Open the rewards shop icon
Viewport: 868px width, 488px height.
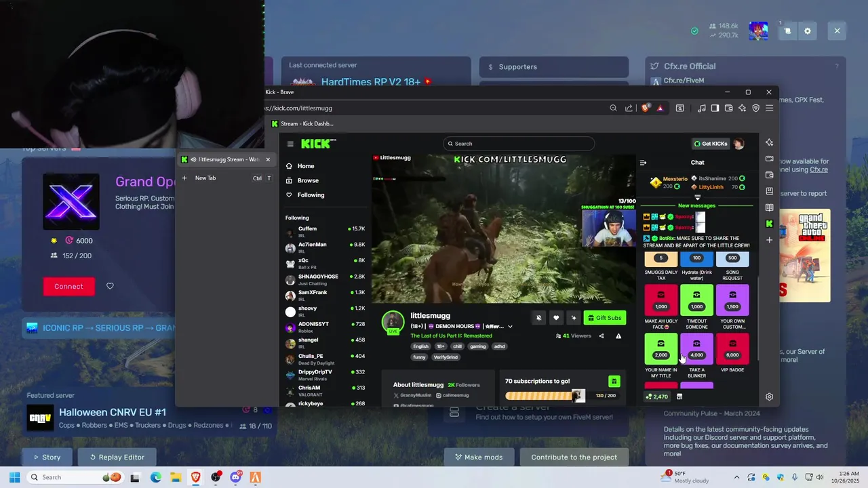(679, 396)
